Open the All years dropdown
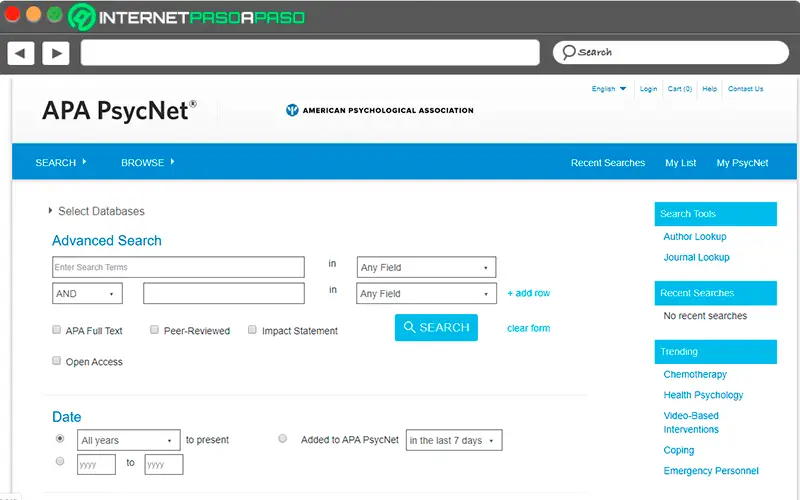The image size is (800, 500). (129, 440)
